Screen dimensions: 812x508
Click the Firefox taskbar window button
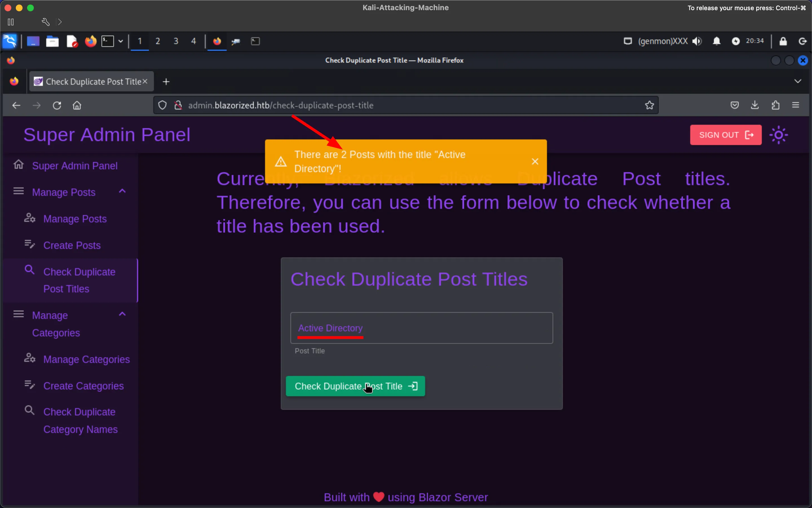point(217,41)
